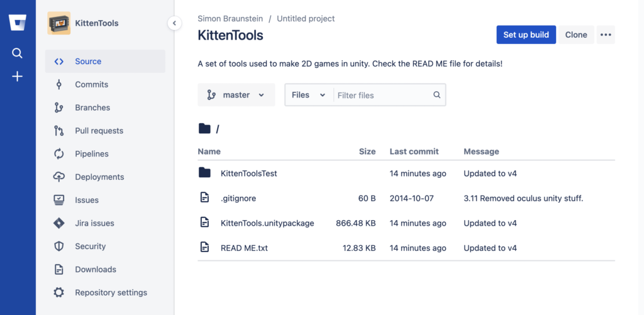This screenshot has width=644, height=315.
Task: Click the 2014-10-07 commit date
Action: [411, 198]
